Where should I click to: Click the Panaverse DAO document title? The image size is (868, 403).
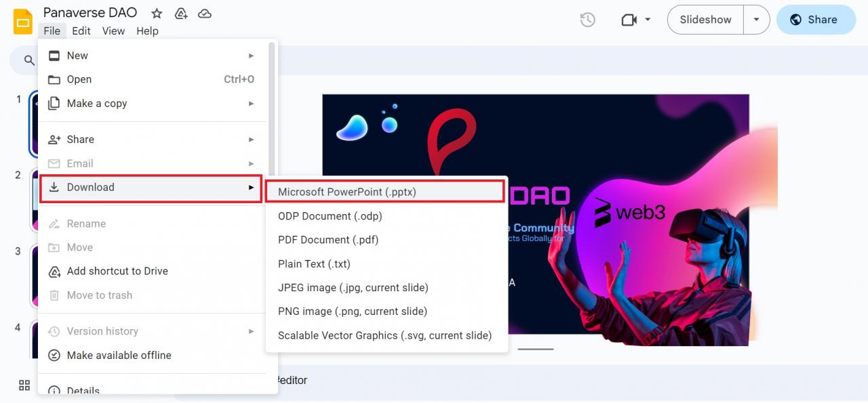90,13
